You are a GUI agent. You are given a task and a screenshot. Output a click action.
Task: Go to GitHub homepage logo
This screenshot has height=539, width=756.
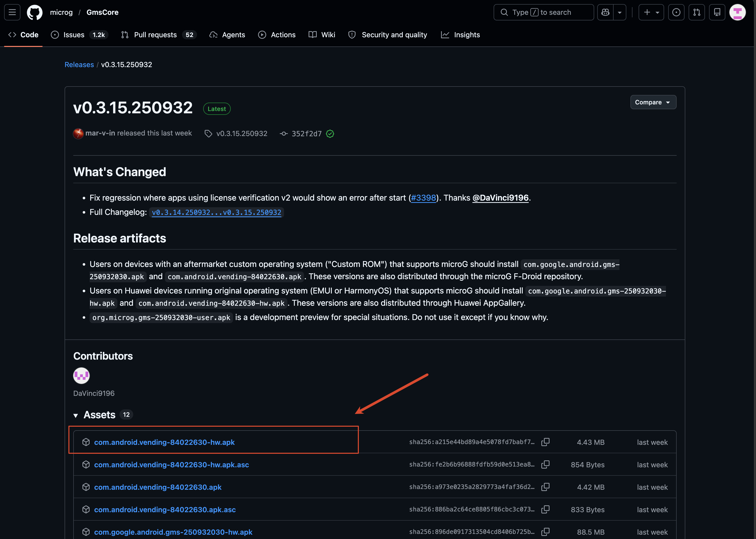[34, 12]
